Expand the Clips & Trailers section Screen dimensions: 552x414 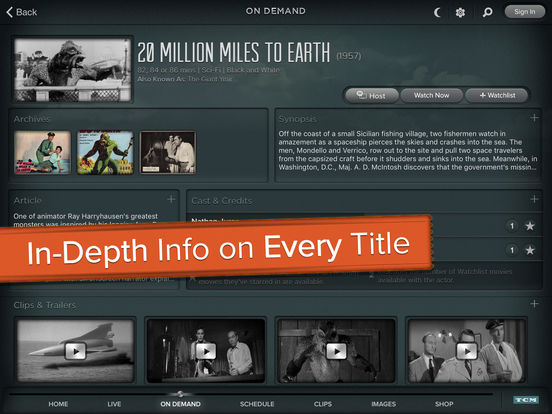pyautogui.click(x=534, y=303)
